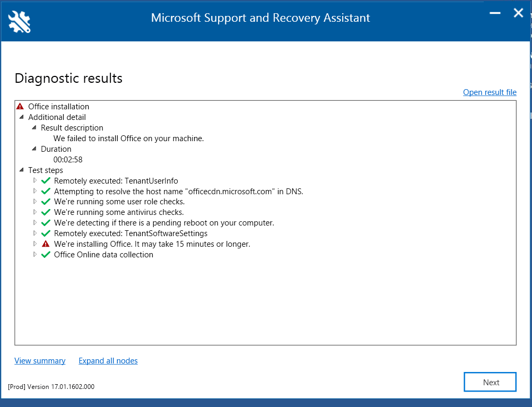Collapse the Result description node
Viewport: 532px width, 407px height.
tap(34, 128)
